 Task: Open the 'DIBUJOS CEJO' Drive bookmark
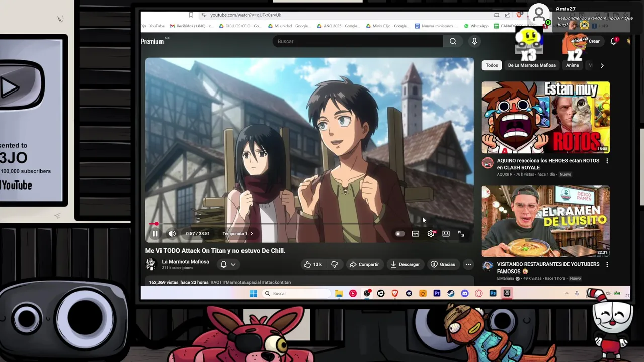tap(240, 26)
